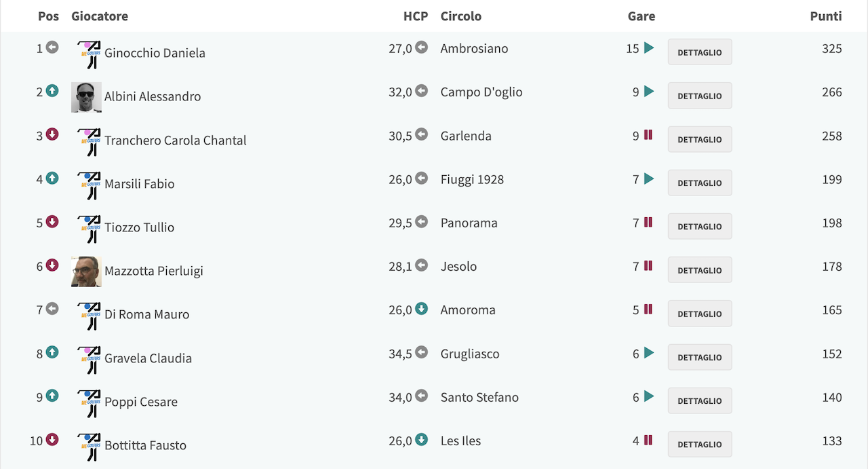Click golfer avatar icon for Ginocchio Daniela

(87, 54)
